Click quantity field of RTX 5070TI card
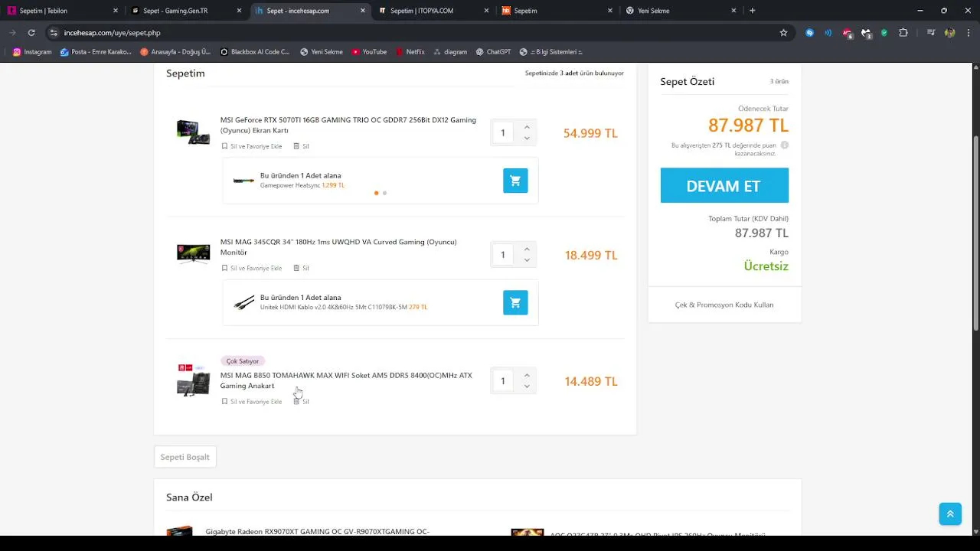Viewport: 980px width, 551px height. 503,133
